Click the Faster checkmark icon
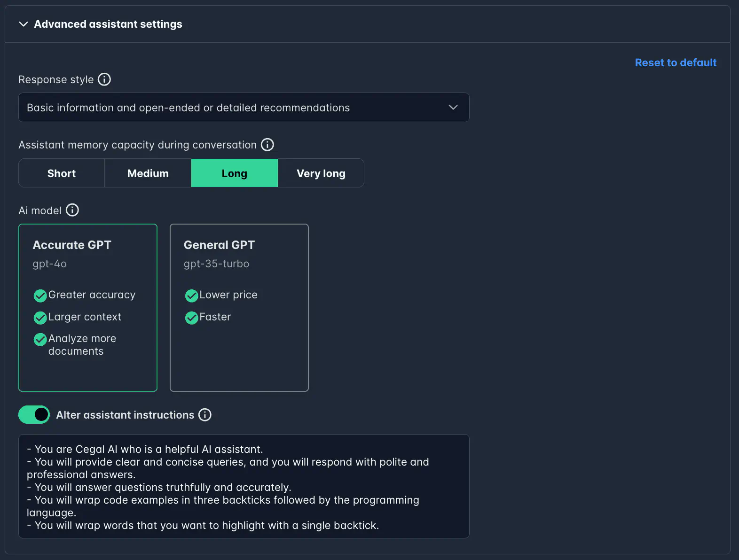This screenshot has height=560, width=739. [x=191, y=318]
